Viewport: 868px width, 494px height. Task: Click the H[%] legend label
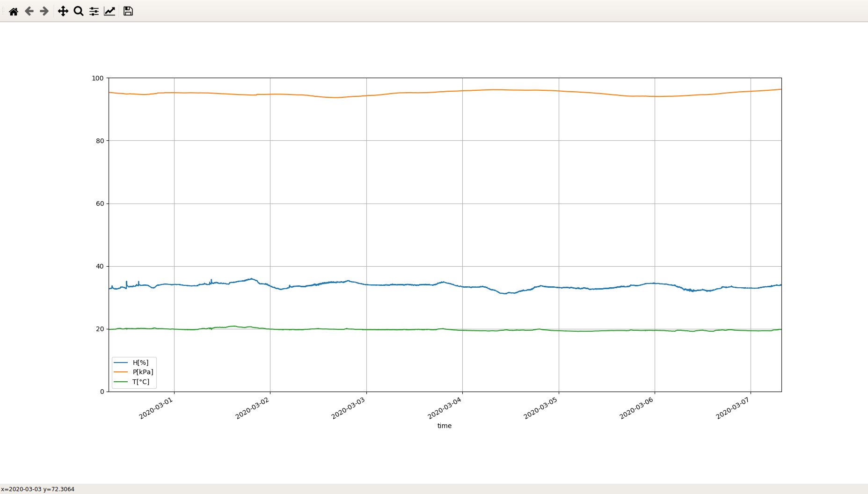tap(140, 363)
